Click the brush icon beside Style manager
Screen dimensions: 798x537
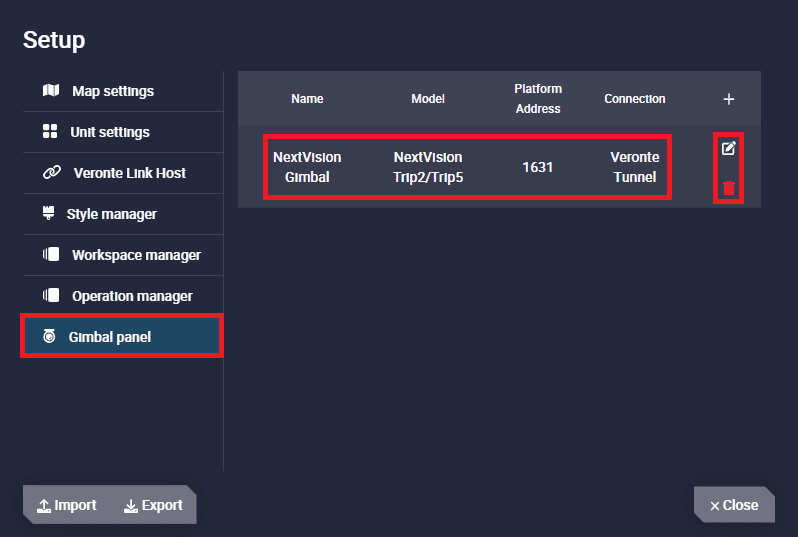point(48,213)
